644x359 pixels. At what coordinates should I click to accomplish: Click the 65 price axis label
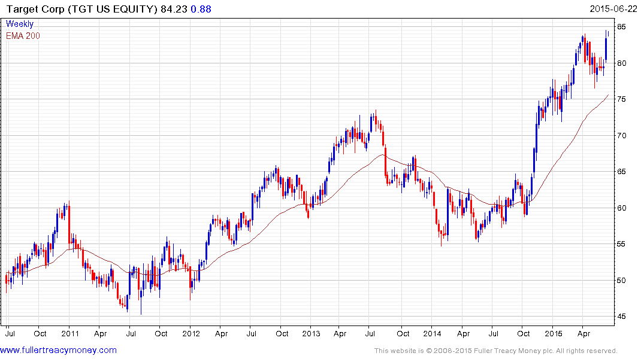pos(622,172)
